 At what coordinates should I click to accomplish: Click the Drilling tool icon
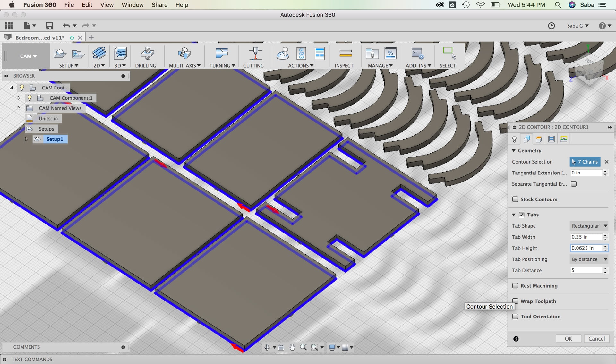[x=147, y=54]
